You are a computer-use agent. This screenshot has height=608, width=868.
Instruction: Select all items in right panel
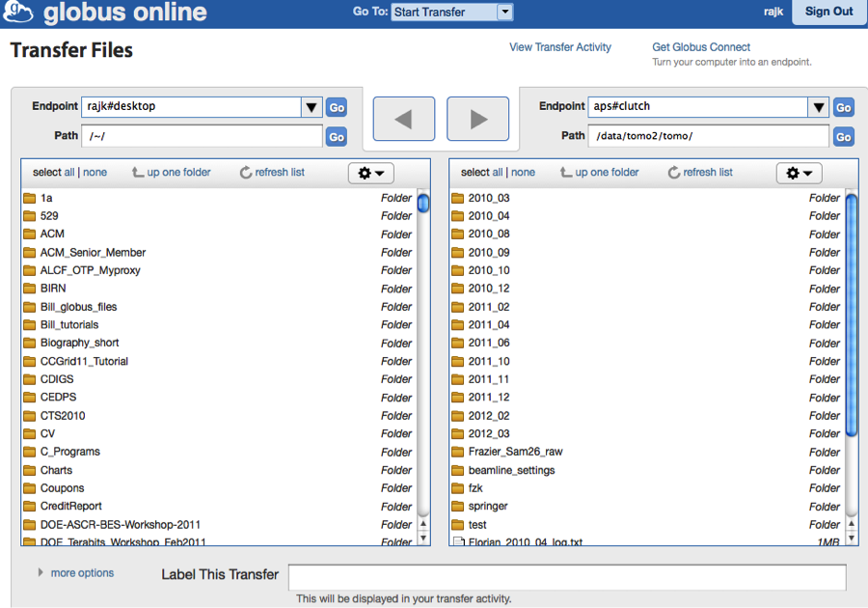(498, 172)
